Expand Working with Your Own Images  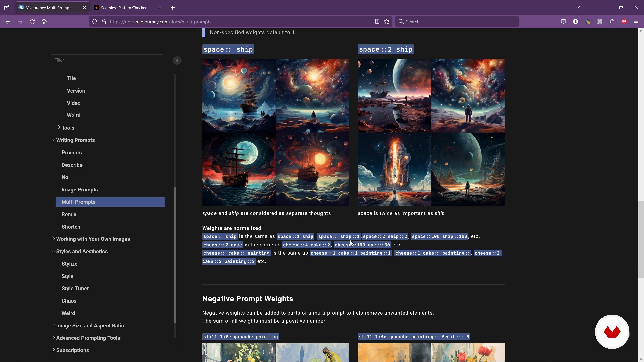[x=53, y=239]
